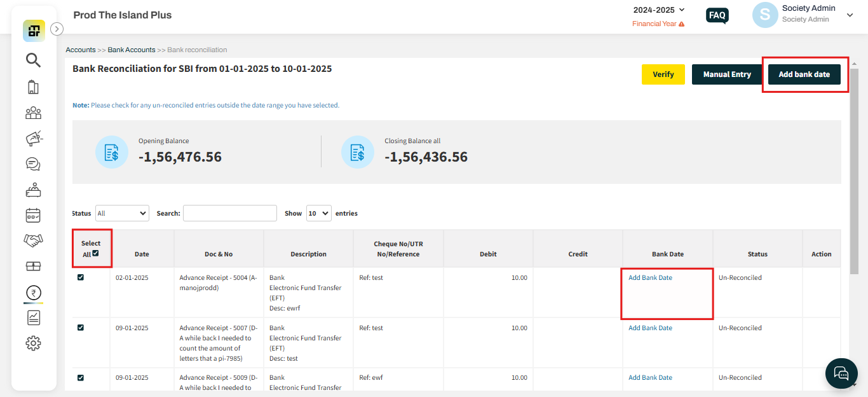Click the Prod The Island Plus title
Image resolution: width=868 pixels, height=397 pixels.
123,15
